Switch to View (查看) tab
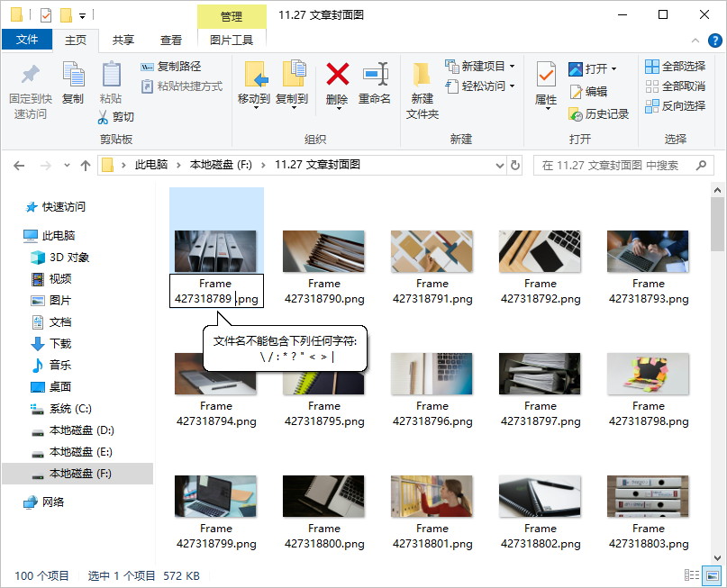The image size is (727, 588). (x=171, y=41)
